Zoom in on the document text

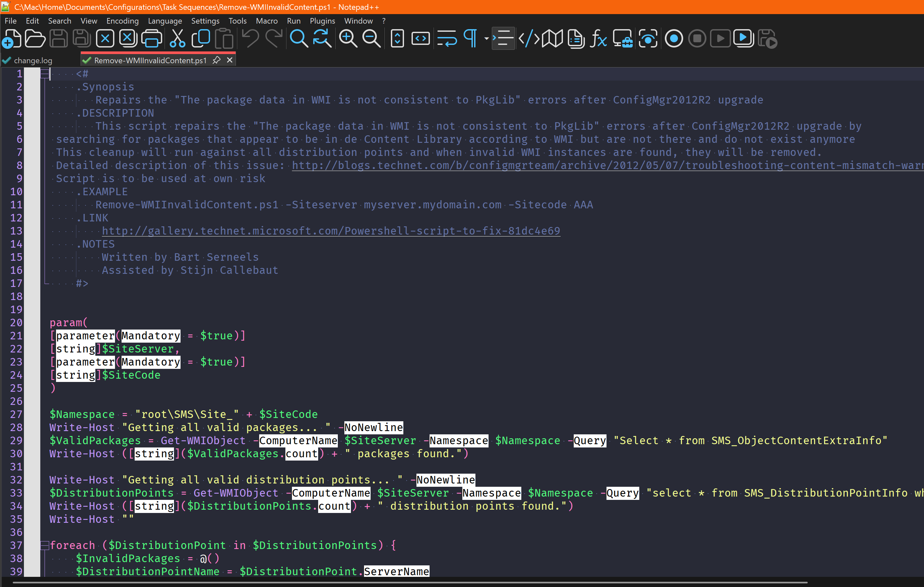(x=348, y=38)
